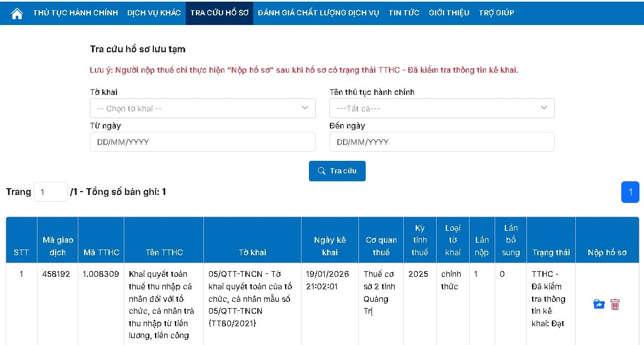Image resolution: width=644 pixels, height=345 pixels.
Task: Click the Từ ngày date field
Action: [x=202, y=142]
